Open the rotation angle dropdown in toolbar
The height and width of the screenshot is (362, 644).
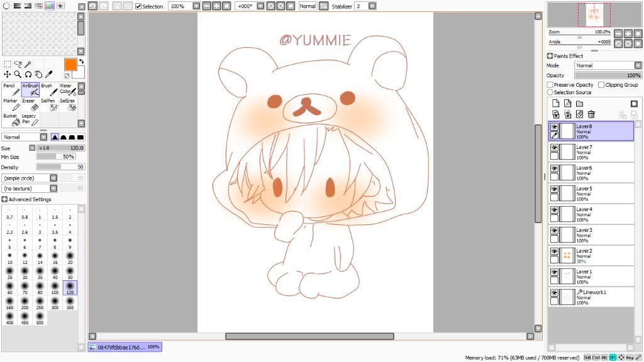(x=260, y=6)
